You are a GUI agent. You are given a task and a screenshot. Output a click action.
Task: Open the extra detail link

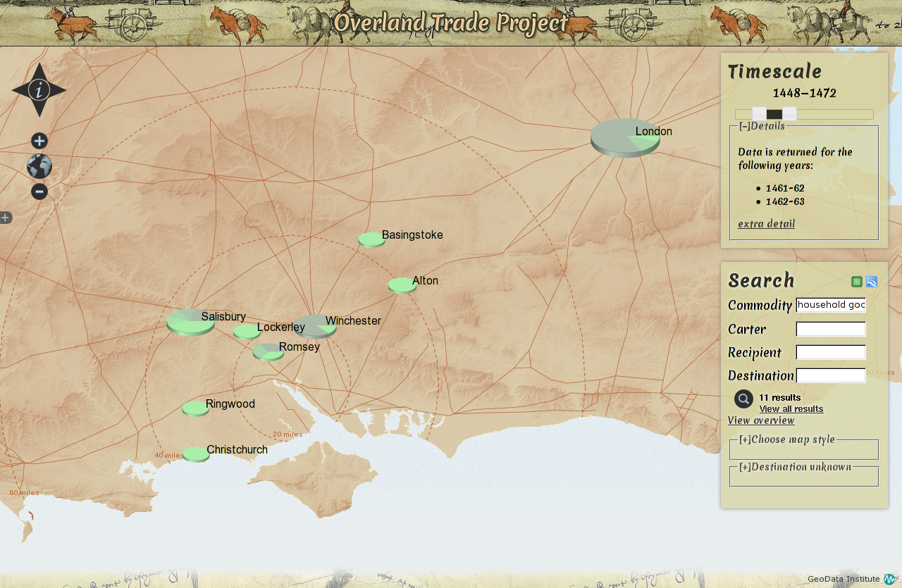pos(766,224)
